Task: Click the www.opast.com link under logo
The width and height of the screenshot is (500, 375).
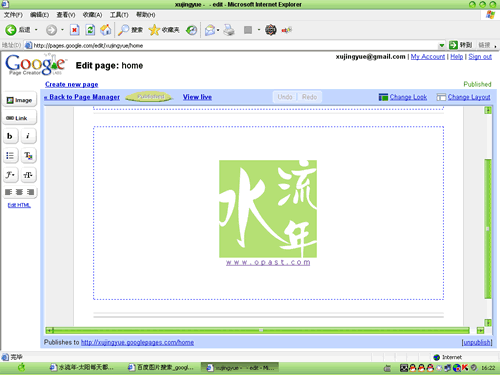Action: click(268, 262)
